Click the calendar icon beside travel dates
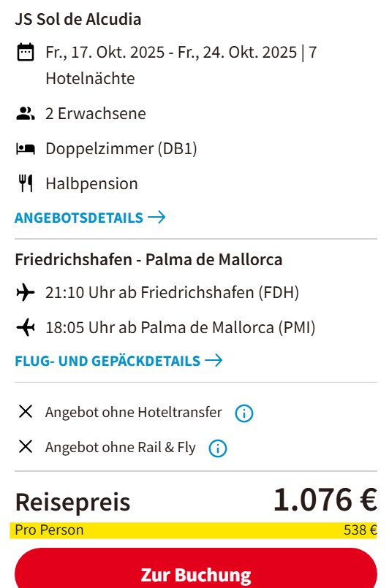Image resolution: width=389 pixels, height=588 pixels. (x=26, y=52)
